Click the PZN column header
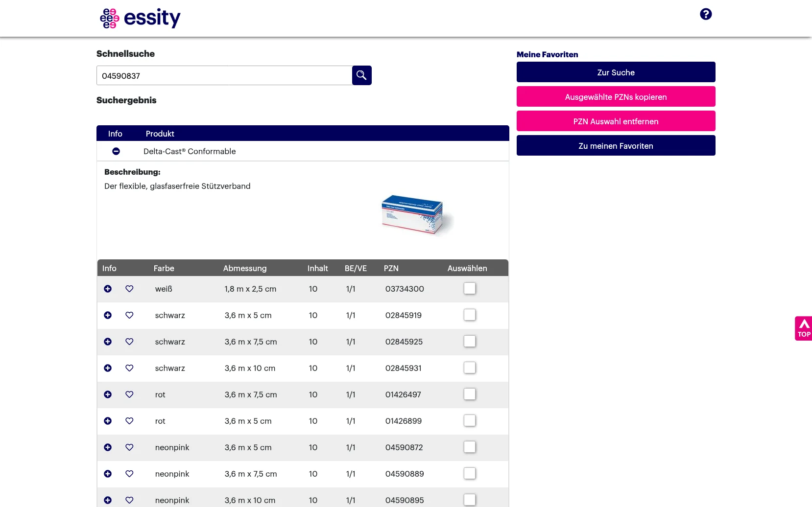This screenshot has width=812, height=507. [391, 268]
